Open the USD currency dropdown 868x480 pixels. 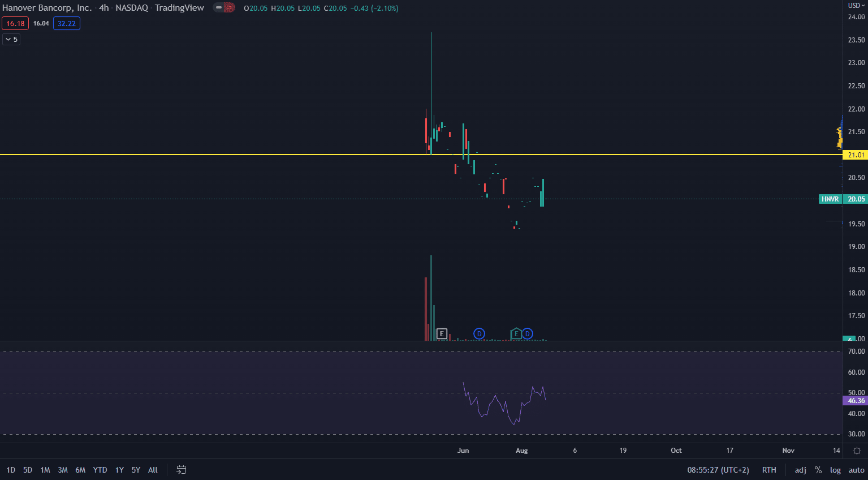pyautogui.click(x=856, y=6)
